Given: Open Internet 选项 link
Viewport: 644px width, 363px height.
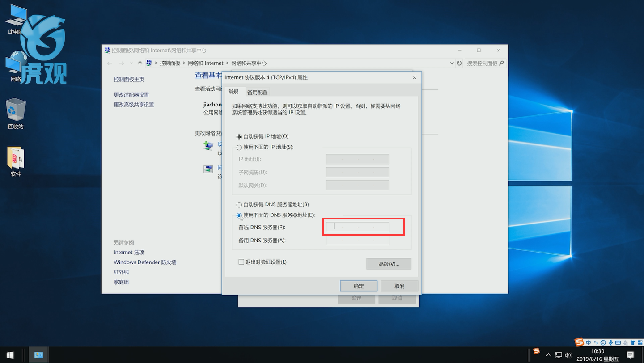Looking at the screenshot, I should pyautogui.click(x=129, y=253).
